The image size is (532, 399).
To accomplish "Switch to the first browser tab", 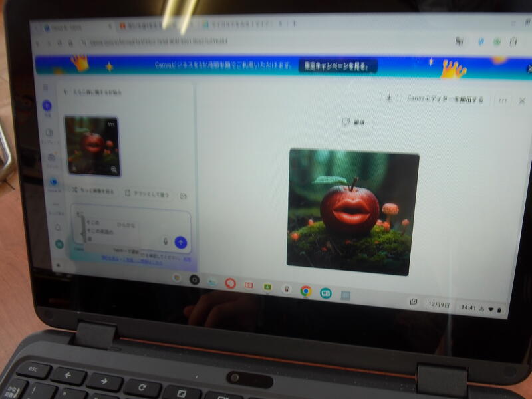I will coord(73,28).
